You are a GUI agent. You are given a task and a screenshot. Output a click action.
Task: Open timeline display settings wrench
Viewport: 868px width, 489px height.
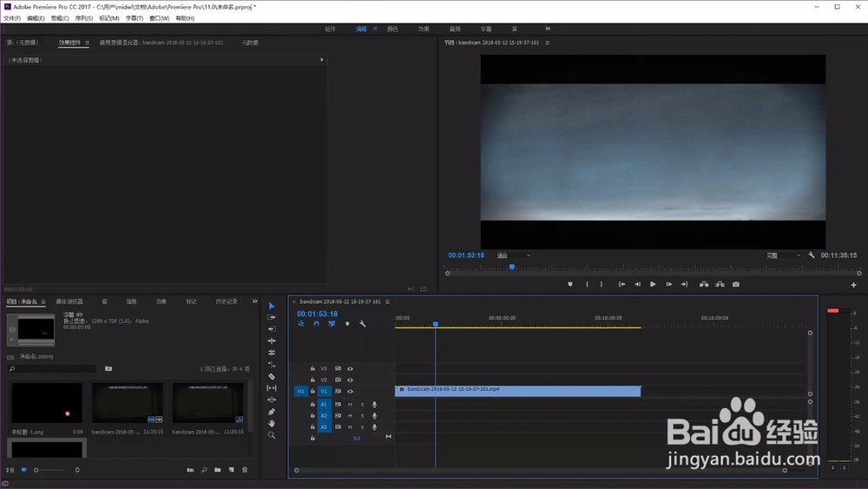point(363,324)
